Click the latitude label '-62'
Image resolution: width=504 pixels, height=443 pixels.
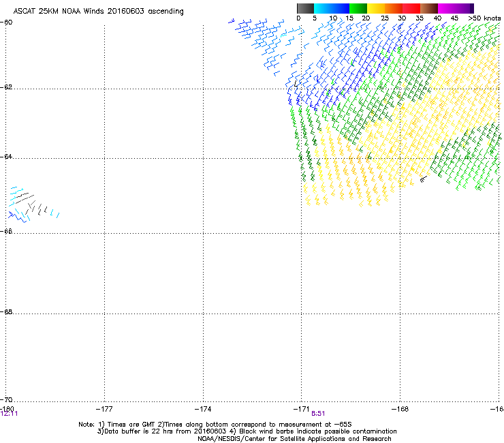(x=6, y=87)
